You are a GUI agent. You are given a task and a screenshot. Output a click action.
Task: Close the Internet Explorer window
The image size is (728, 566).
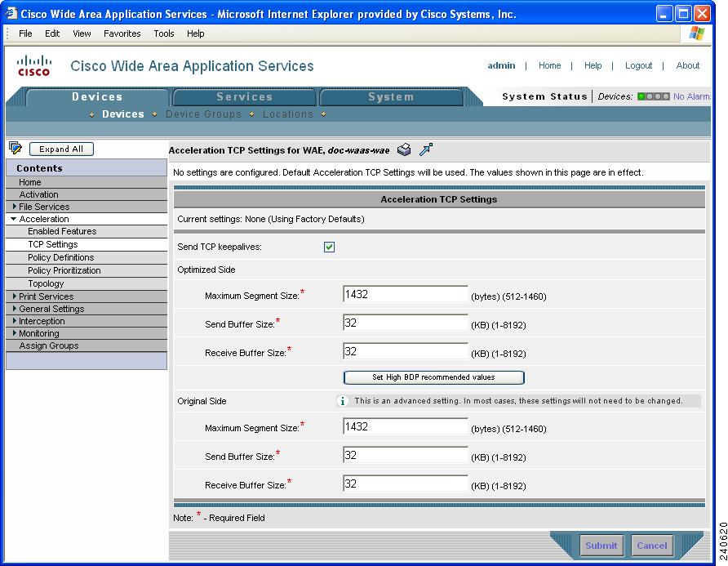pos(702,14)
